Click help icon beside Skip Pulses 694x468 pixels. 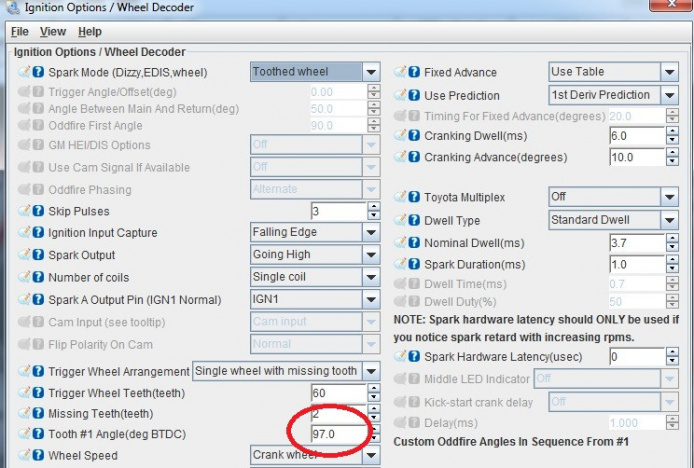point(39,211)
